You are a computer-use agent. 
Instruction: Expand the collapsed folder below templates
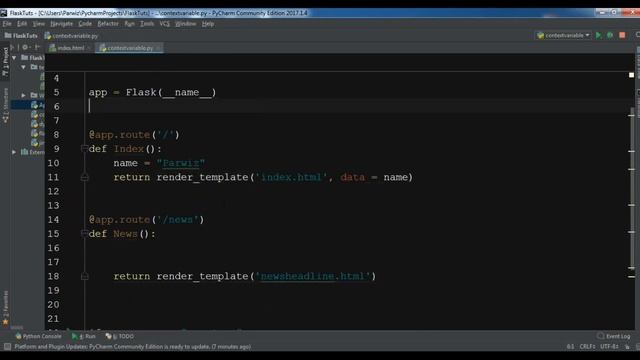coord(24,95)
